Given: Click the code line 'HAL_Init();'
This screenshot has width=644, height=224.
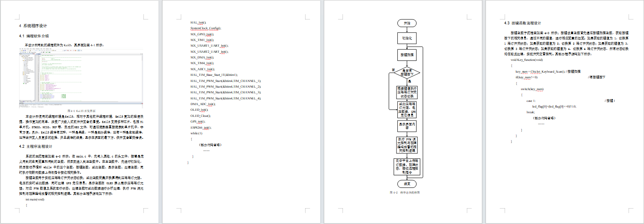Looking at the screenshot, I should pyautogui.click(x=198, y=23).
